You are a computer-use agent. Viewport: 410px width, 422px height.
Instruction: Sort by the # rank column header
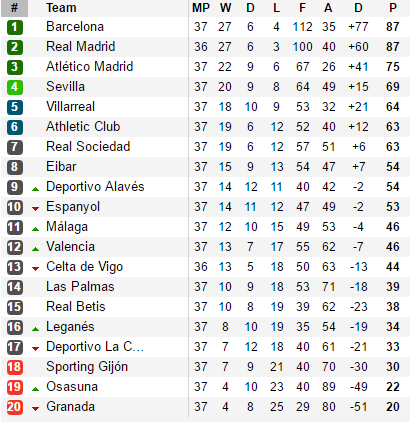pyautogui.click(x=14, y=8)
